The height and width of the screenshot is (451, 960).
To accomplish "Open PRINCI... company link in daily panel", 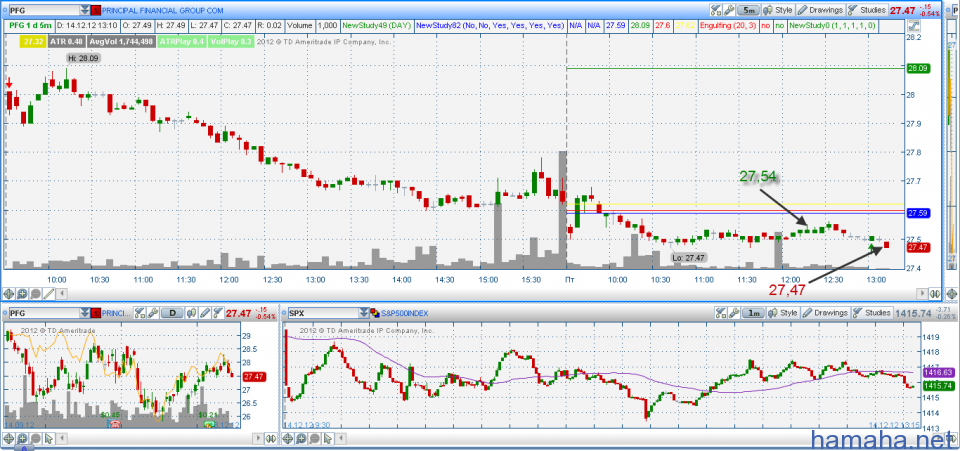I will (x=116, y=313).
